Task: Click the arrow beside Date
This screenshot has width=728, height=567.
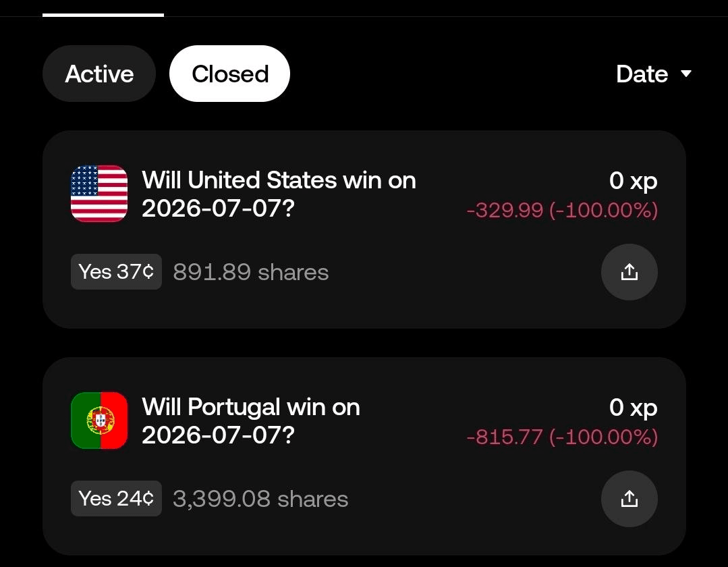Action: [x=685, y=74]
